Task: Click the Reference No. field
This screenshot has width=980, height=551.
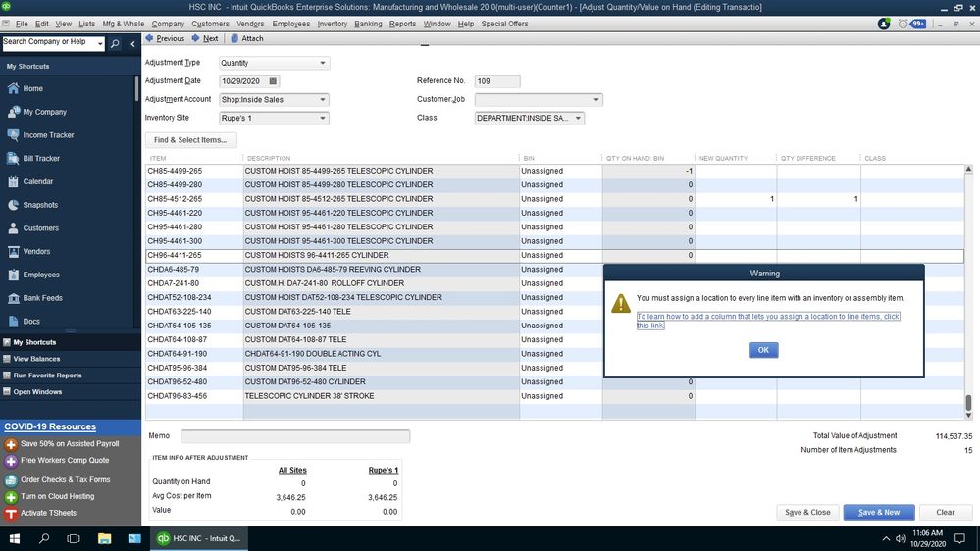Action: point(497,81)
